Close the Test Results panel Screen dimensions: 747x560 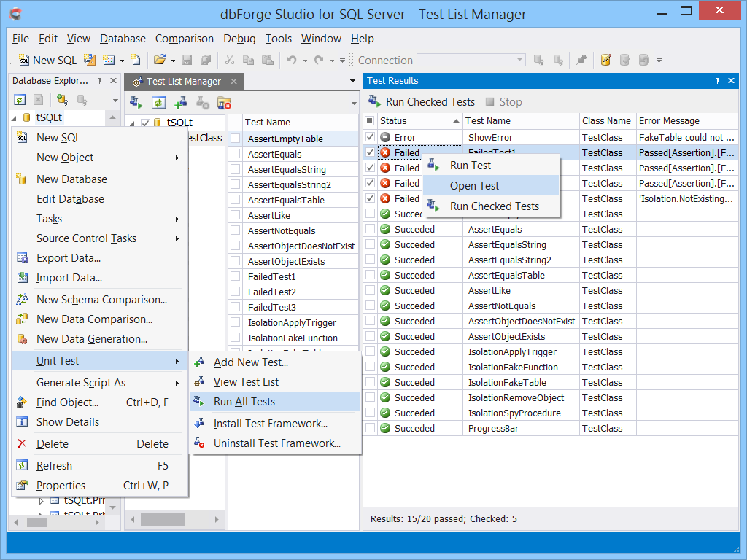(731, 81)
